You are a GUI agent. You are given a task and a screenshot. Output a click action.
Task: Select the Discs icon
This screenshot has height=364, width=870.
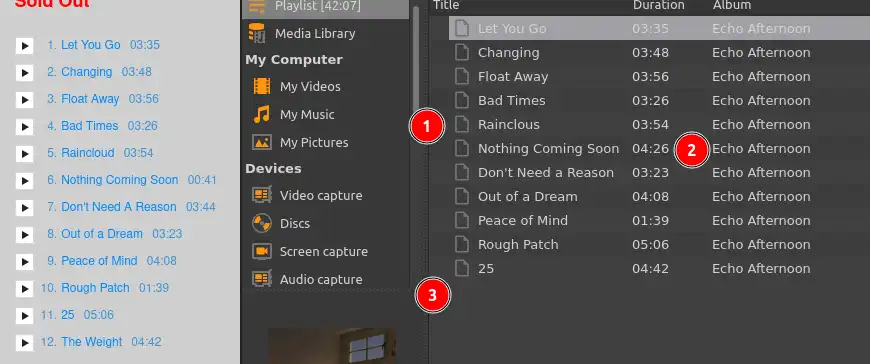point(262,223)
